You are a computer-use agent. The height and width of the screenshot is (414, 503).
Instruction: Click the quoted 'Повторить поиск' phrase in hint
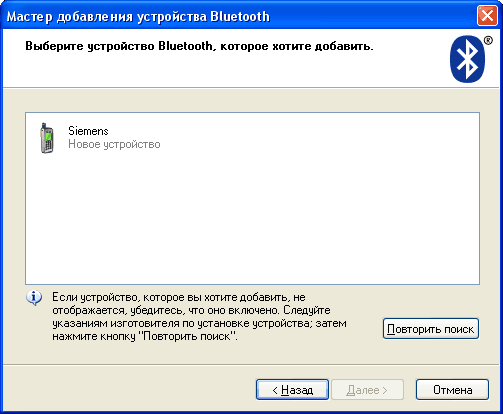187,336
